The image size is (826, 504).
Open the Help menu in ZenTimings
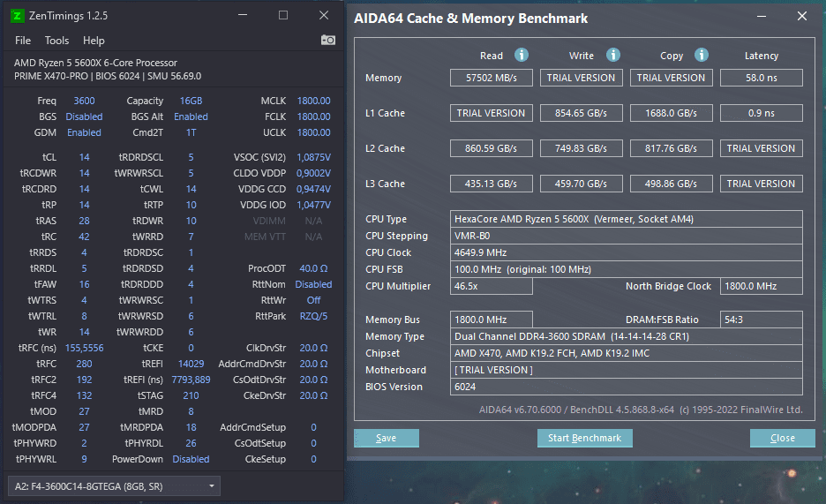coord(94,41)
